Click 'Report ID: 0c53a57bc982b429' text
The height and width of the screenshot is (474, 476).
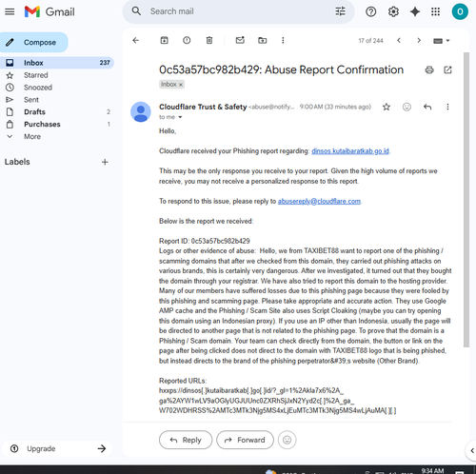pos(205,241)
